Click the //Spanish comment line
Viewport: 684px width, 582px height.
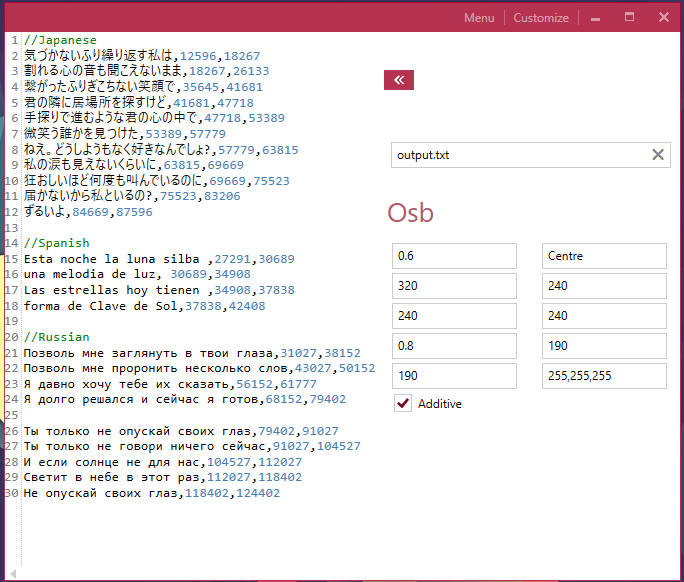coord(57,243)
